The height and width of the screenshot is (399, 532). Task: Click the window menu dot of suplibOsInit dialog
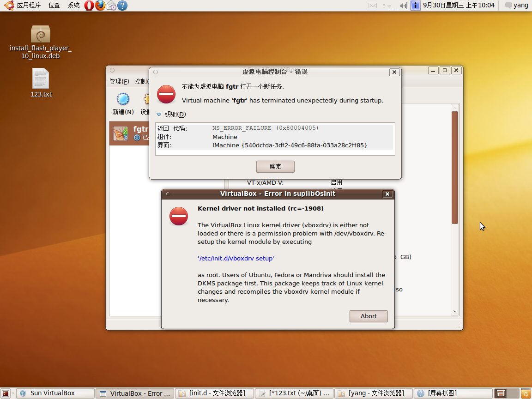point(168,194)
